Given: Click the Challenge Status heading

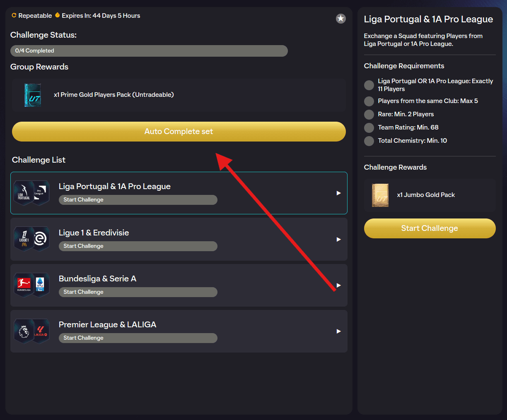Looking at the screenshot, I should (43, 35).
